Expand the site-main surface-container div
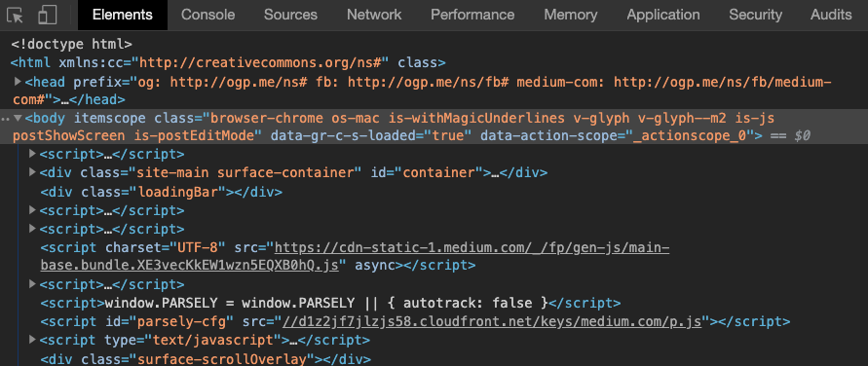 [33, 172]
